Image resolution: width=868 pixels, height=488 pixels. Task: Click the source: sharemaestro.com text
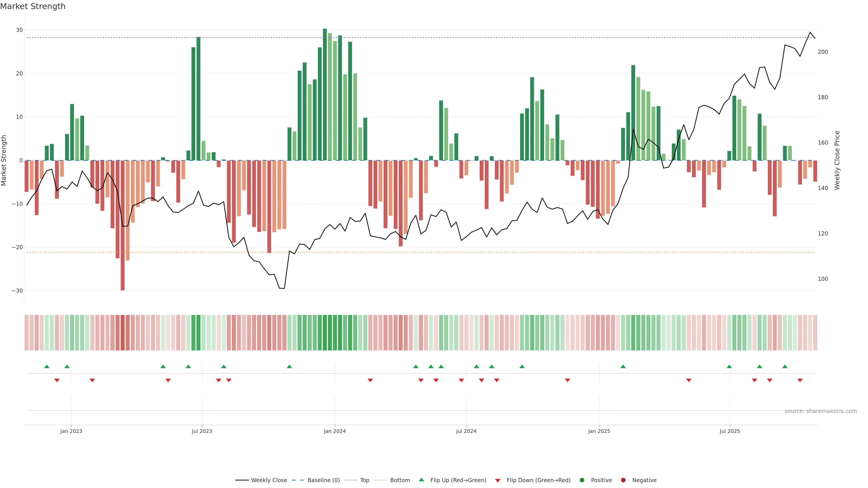click(x=821, y=411)
